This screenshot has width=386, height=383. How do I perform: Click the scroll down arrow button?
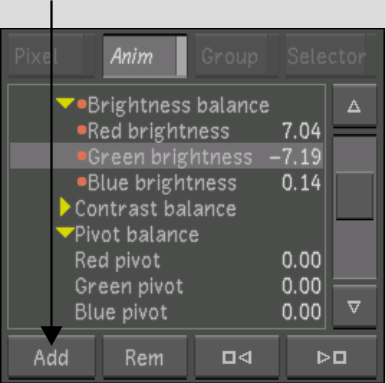pos(354,307)
